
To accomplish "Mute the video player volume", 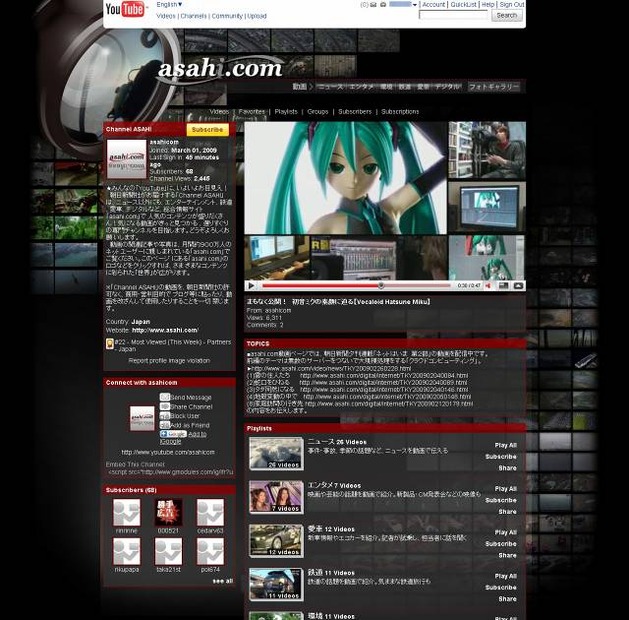I will point(488,286).
